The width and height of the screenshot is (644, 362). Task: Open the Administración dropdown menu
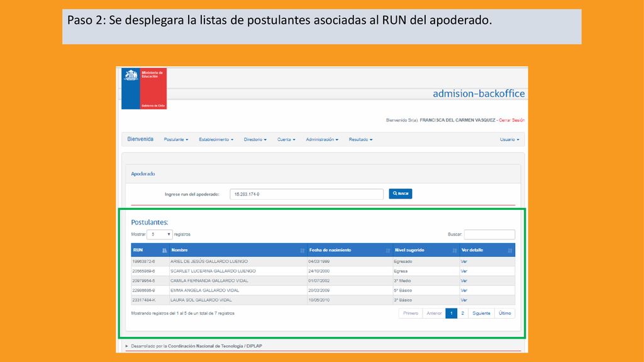pyautogui.click(x=322, y=140)
